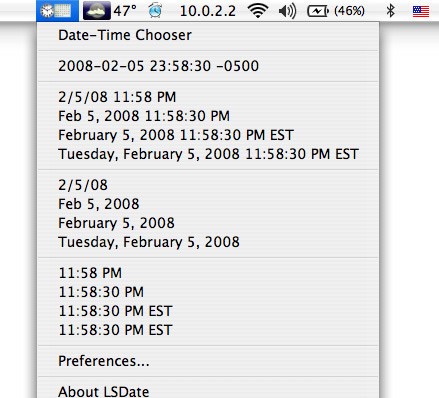Open Preferences... from the LSDate menu
The width and height of the screenshot is (439, 398).
click(x=208, y=361)
